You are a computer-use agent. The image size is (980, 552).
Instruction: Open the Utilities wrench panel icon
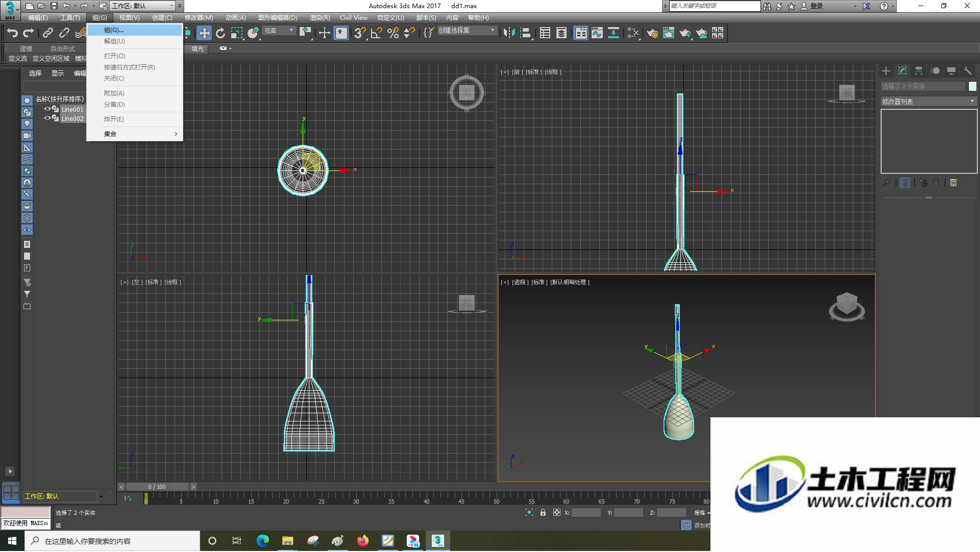coord(968,71)
